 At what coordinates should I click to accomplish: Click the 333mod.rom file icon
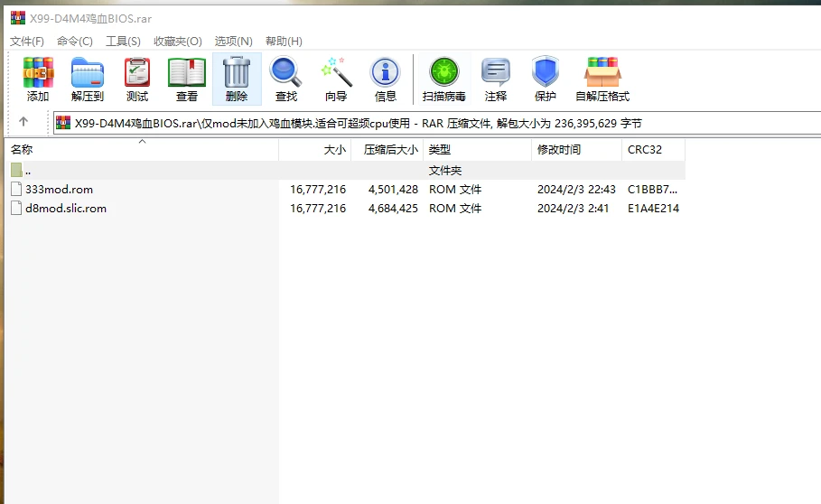click(x=16, y=189)
